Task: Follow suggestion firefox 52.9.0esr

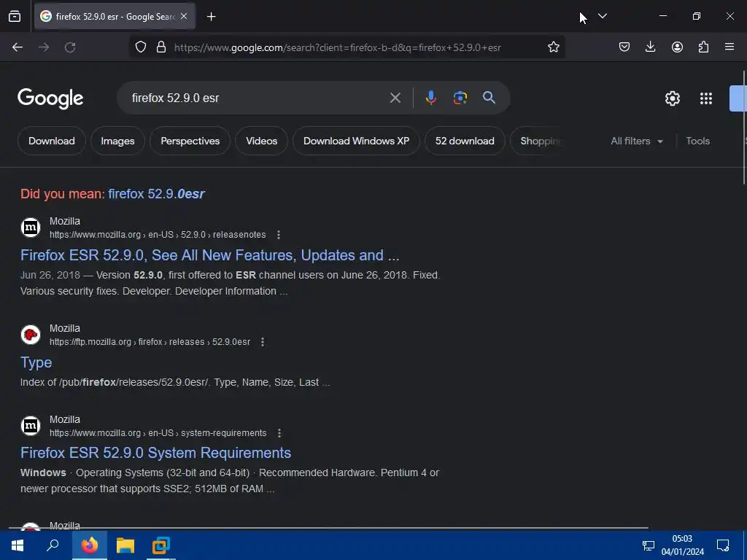Action: point(156,194)
